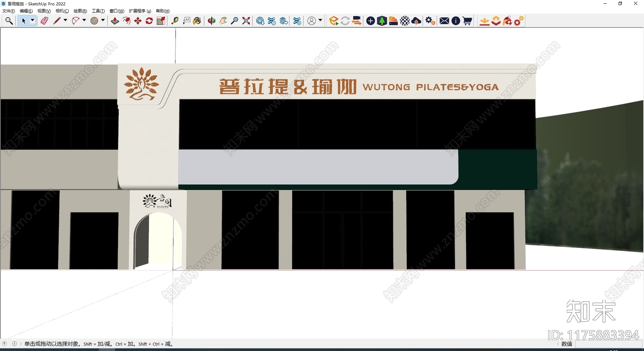Screen dimensions: 644x351
Task: Choose the Line pencil tool
Action: point(57,21)
